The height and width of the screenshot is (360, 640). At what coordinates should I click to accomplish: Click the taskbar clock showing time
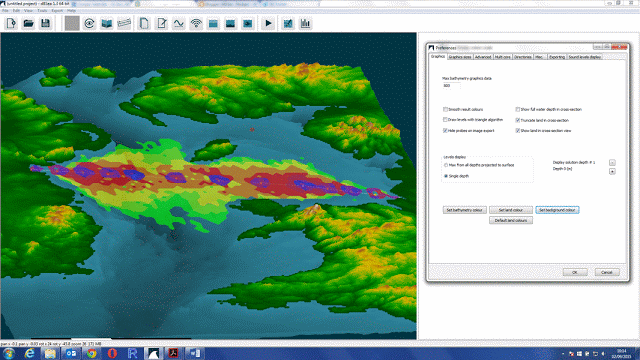pos(621,353)
